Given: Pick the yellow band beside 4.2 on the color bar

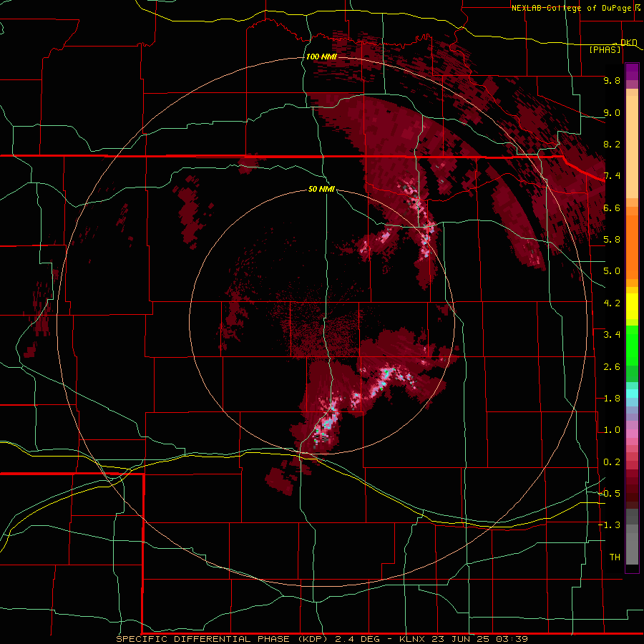Looking at the screenshot, I should pos(632,306).
